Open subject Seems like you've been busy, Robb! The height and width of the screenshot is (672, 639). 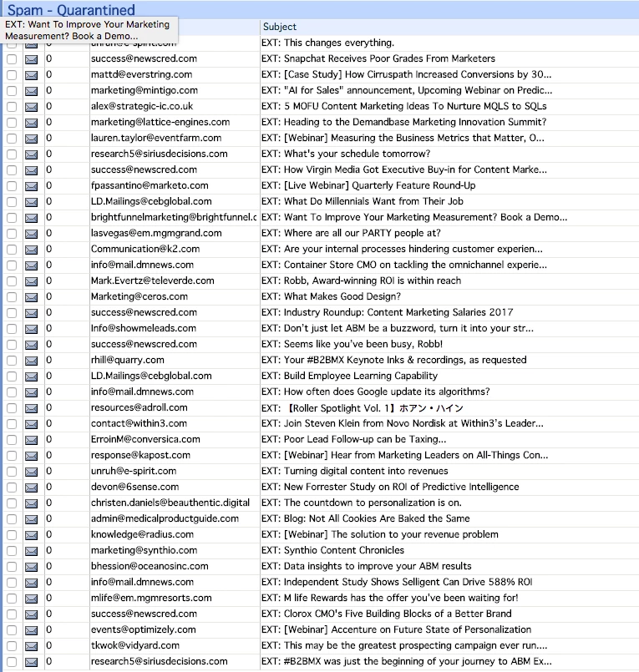coord(352,344)
